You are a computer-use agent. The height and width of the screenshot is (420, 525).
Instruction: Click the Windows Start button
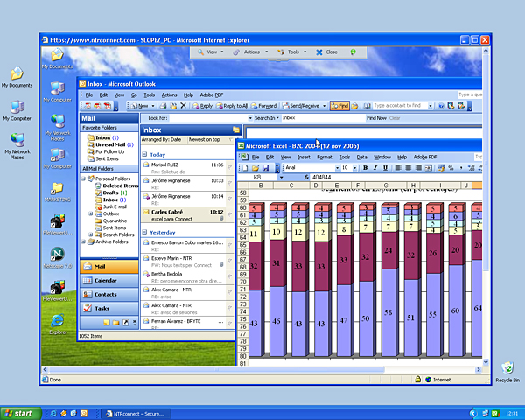click(x=18, y=413)
